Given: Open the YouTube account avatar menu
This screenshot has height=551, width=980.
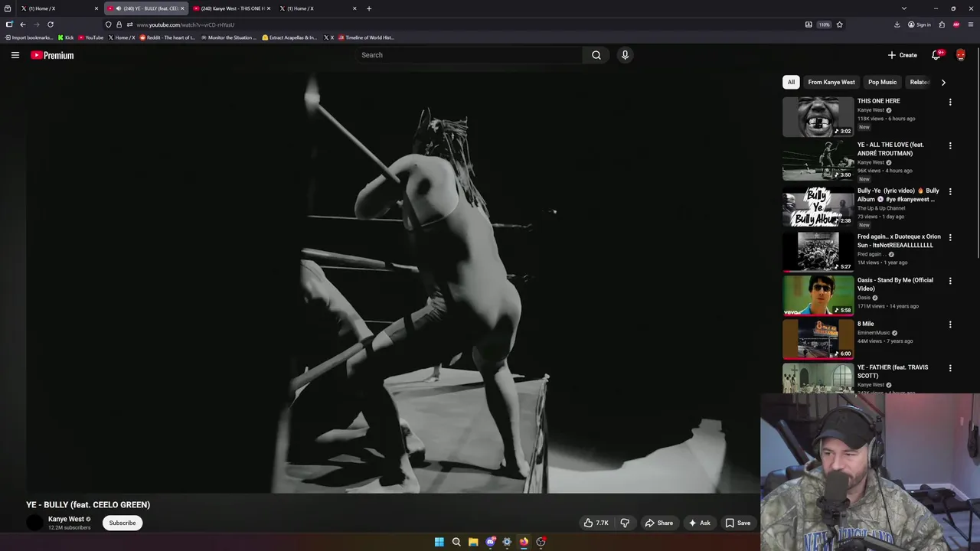Looking at the screenshot, I should pos(961,55).
